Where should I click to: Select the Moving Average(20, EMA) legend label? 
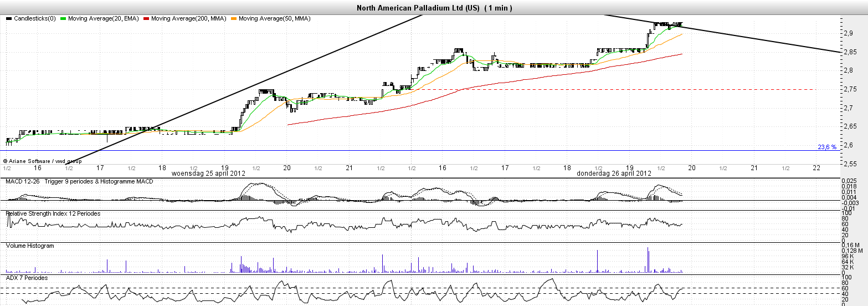point(104,19)
